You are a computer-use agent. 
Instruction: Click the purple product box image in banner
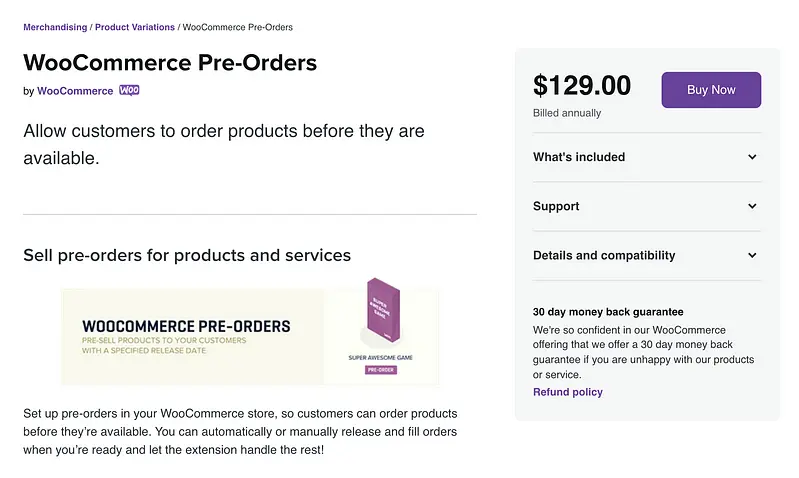[380, 314]
